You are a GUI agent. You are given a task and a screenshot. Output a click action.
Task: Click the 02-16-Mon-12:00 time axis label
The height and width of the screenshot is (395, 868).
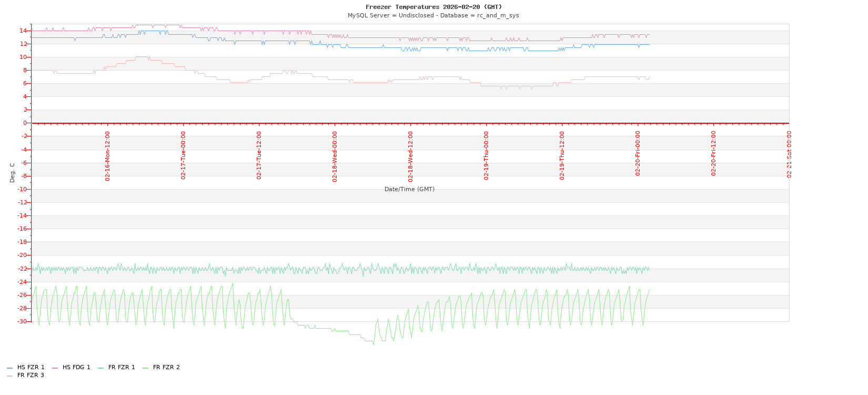click(108, 156)
